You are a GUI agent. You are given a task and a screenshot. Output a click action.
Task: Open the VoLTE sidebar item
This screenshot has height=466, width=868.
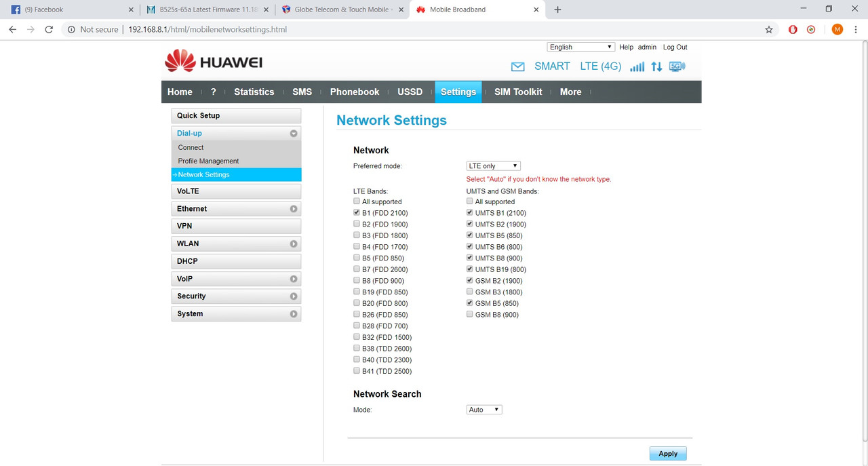point(236,191)
